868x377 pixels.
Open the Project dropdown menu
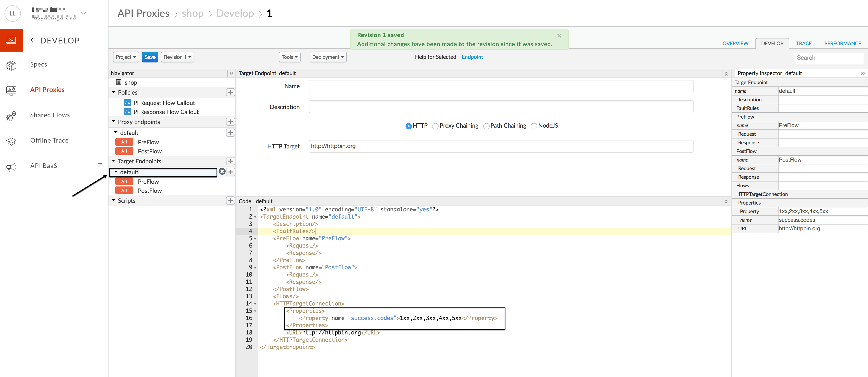click(x=126, y=57)
